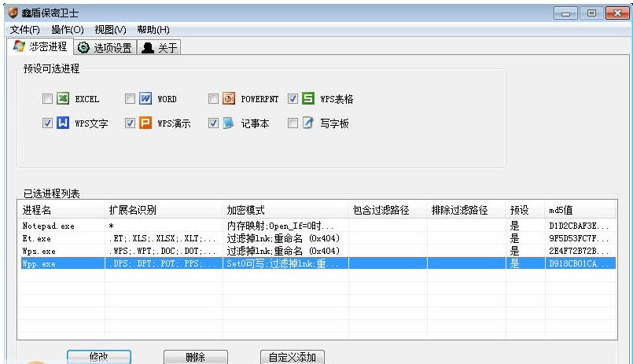Click the Excel application icon
The image size is (633, 364).
(x=64, y=99)
